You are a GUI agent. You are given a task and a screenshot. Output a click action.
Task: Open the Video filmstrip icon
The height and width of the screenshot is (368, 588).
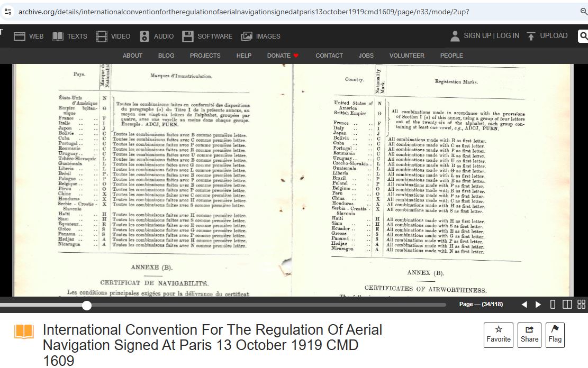pos(101,36)
